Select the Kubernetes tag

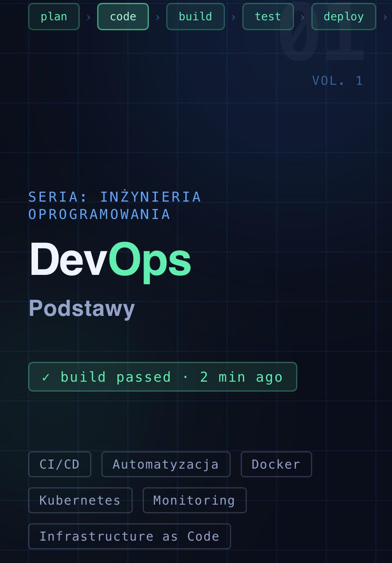coord(80,500)
